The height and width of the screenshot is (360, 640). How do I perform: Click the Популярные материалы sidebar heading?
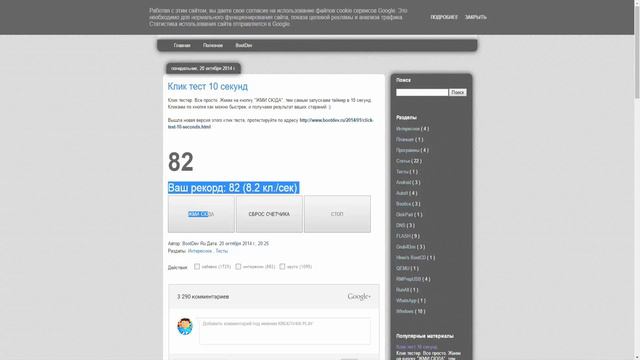coord(424,336)
